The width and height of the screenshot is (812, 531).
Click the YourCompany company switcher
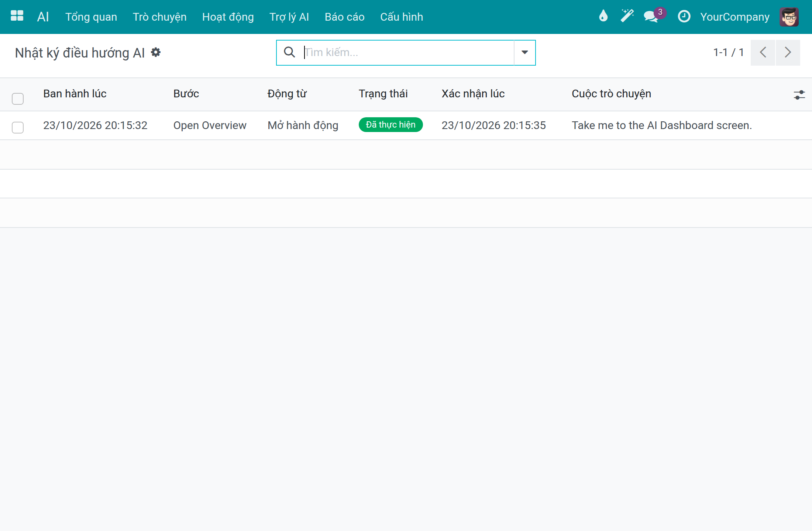point(735,17)
